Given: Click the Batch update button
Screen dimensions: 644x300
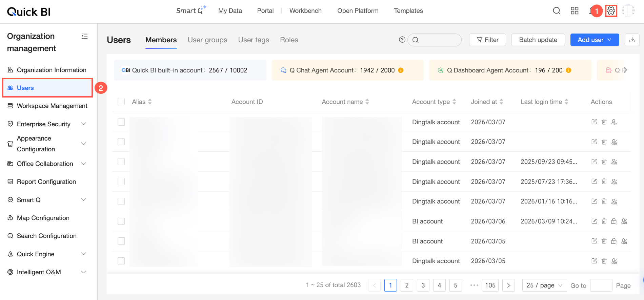Looking at the screenshot, I should point(538,40).
